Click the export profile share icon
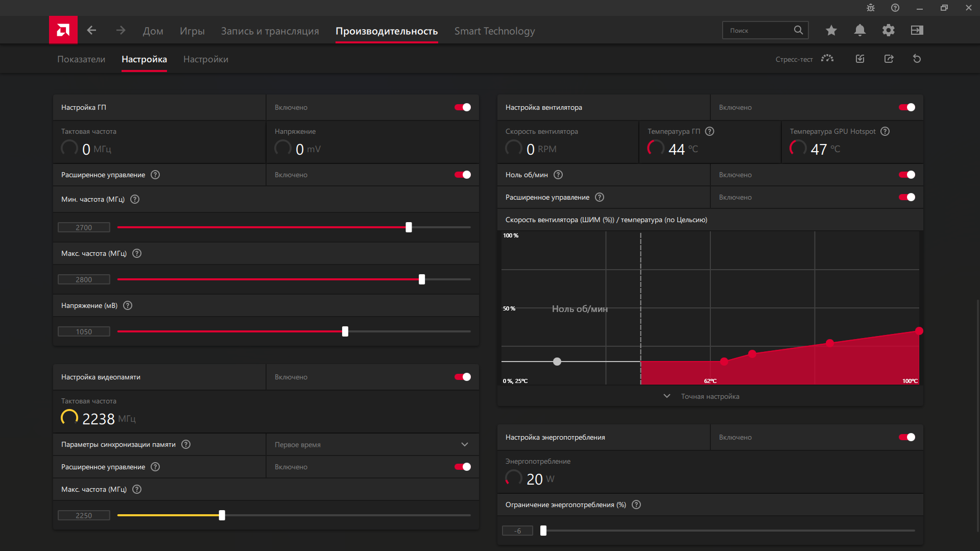980x551 pixels. tap(889, 59)
